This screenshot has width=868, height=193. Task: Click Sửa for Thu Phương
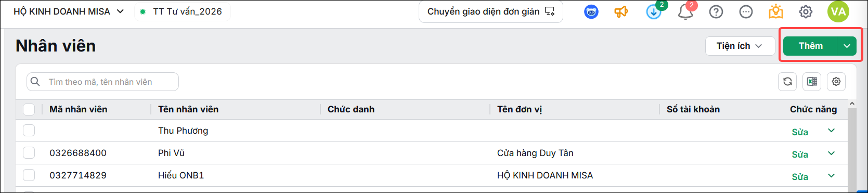pos(800,132)
